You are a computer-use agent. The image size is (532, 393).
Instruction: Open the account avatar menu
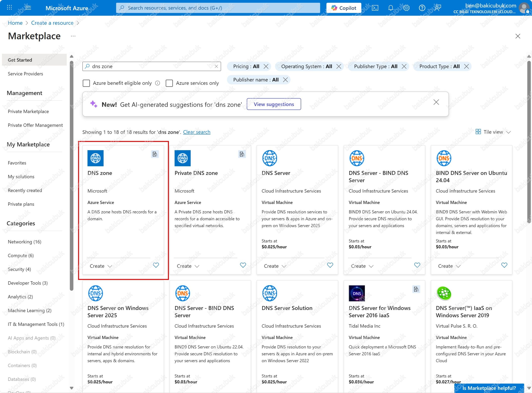point(524,8)
